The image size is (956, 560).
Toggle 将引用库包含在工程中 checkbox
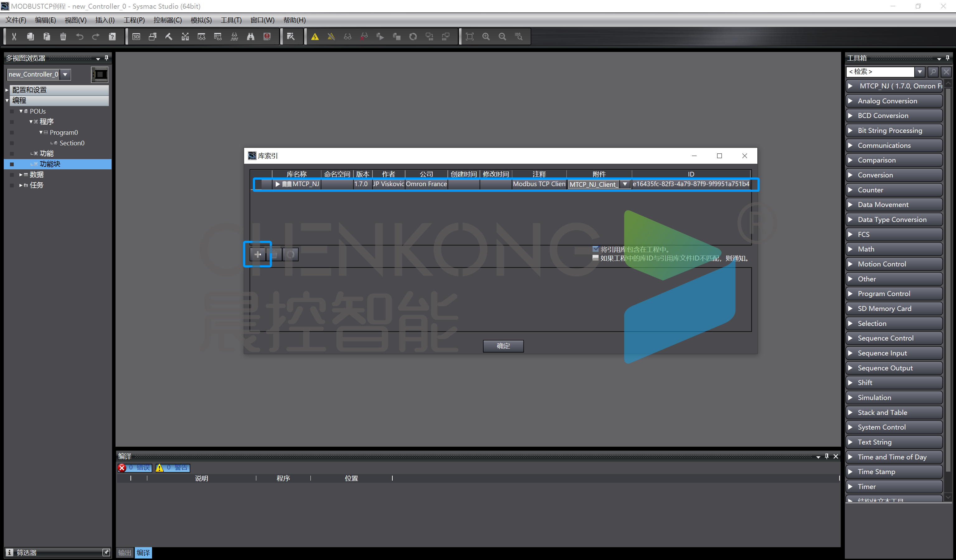pyautogui.click(x=596, y=249)
